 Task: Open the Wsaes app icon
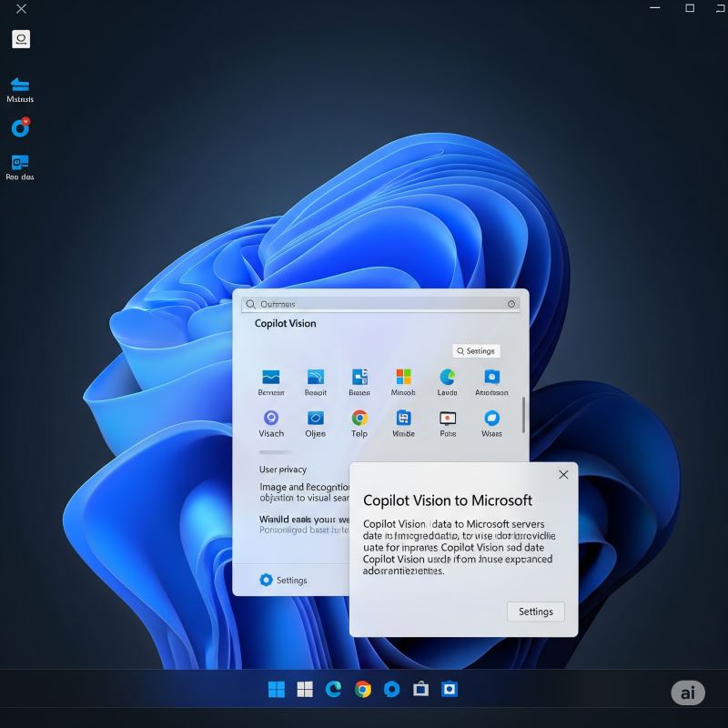(x=491, y=418)
